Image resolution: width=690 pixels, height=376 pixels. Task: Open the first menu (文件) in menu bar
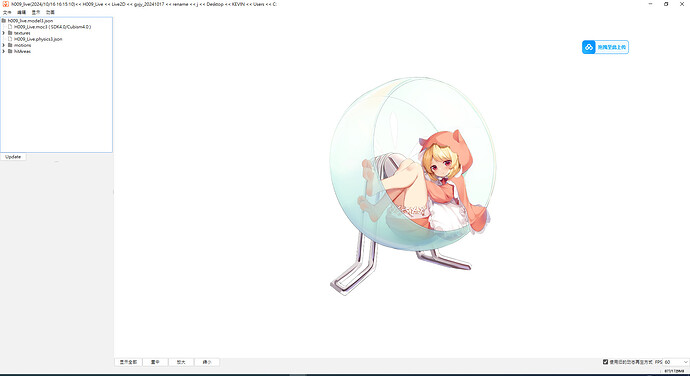point(7,12)
